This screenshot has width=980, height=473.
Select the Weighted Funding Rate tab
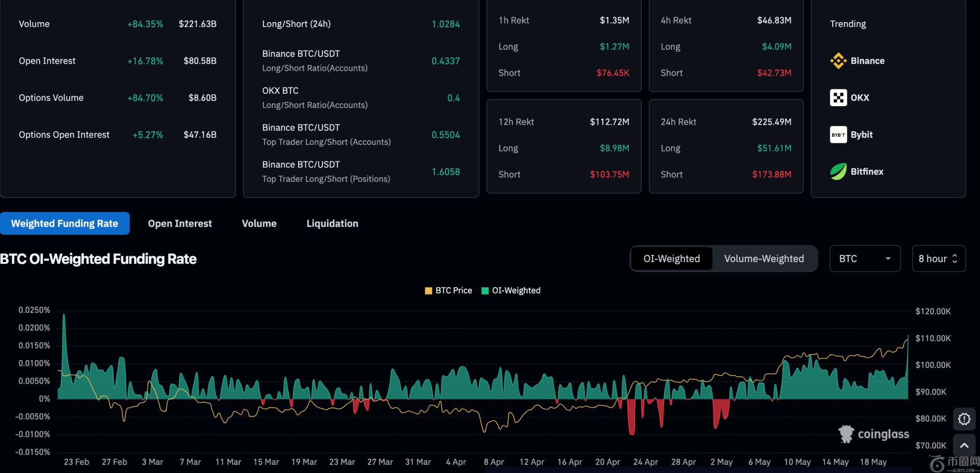click(65, 223)
